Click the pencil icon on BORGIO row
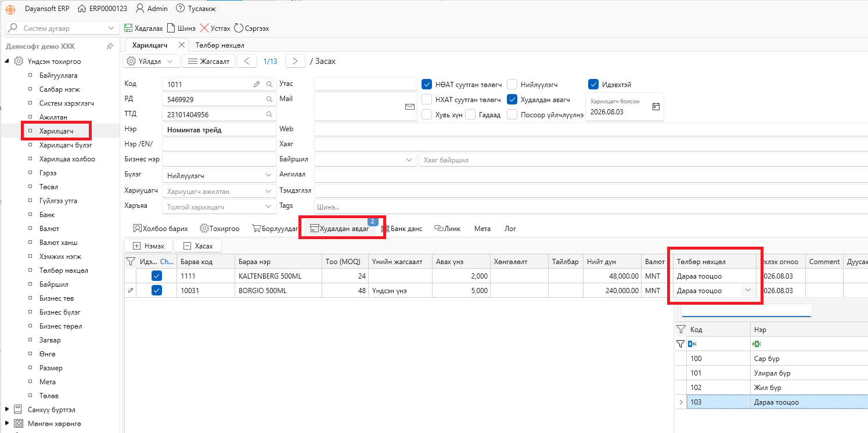This screenshot has width=868, height=433. click(x=131, y=290)
